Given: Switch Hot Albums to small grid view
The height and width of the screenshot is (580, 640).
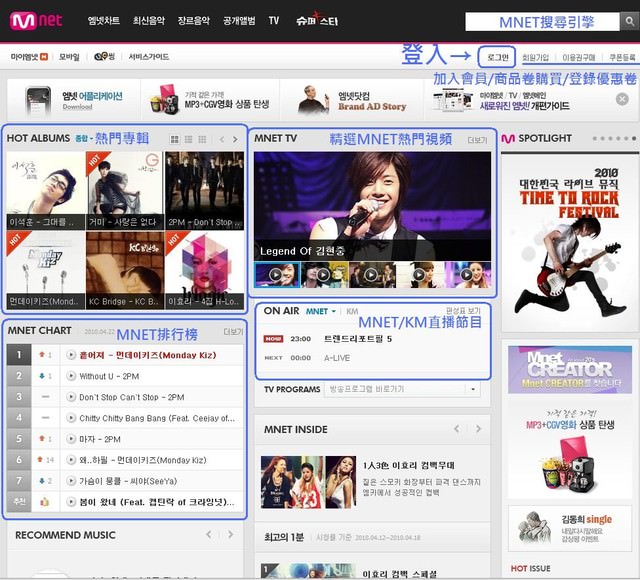Looking at the screenshot, I should (202, 140).
